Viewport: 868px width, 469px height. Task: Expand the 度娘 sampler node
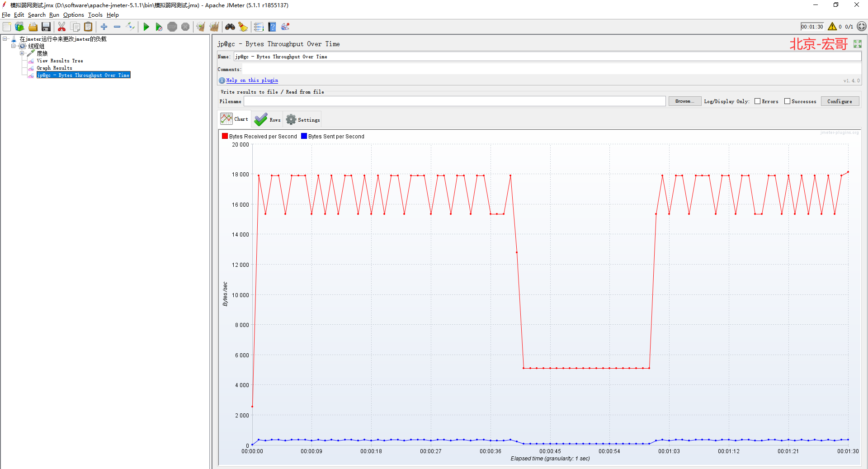[x=22, y=53]
